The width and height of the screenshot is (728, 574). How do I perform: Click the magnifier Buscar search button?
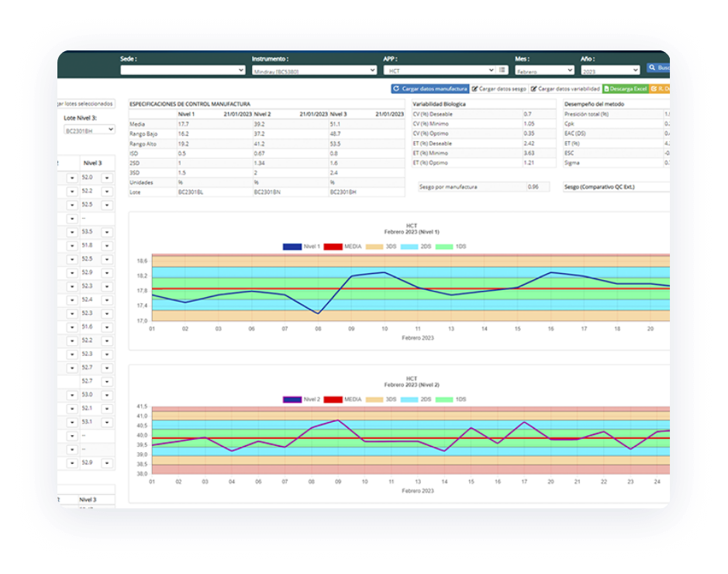click(x=659, y=67)
